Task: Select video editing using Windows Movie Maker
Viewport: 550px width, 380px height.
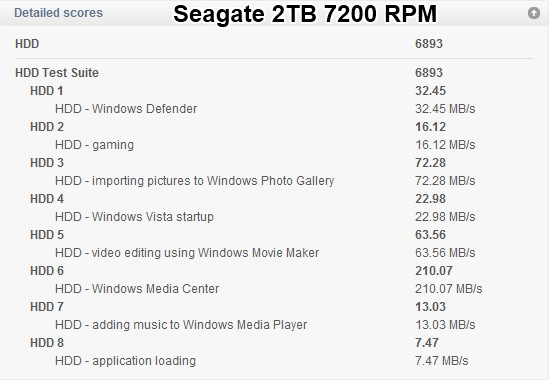Action: 206,253
